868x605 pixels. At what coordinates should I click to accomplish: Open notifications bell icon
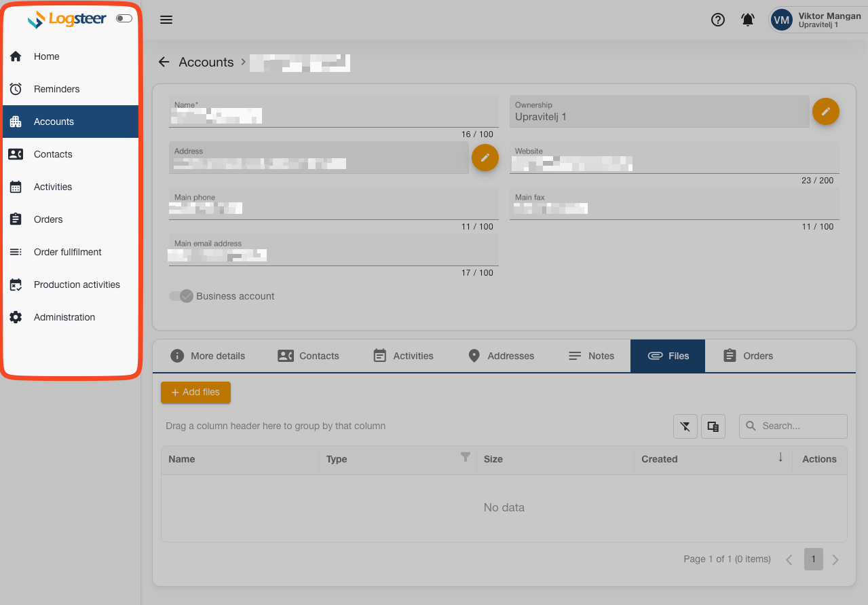pyautogui.click(x=747, y=20)
